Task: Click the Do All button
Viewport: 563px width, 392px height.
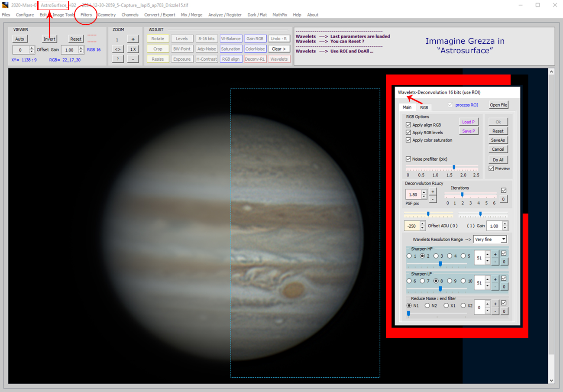Action: click(498, 160)
